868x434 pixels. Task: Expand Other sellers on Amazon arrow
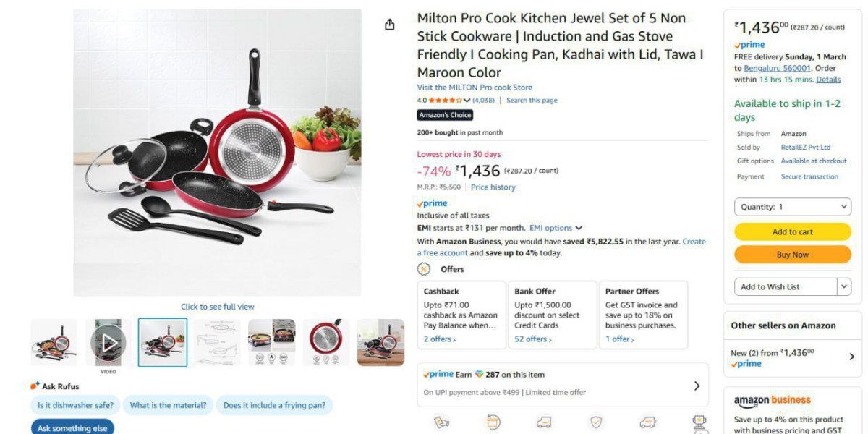(851, 357)
